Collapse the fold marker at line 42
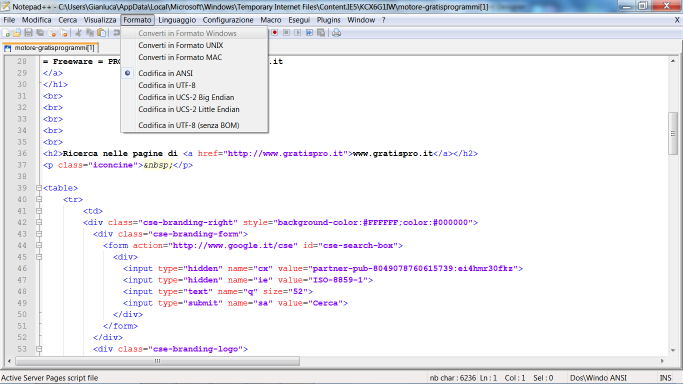Screen dimensions: 683x384 point(39,222)
